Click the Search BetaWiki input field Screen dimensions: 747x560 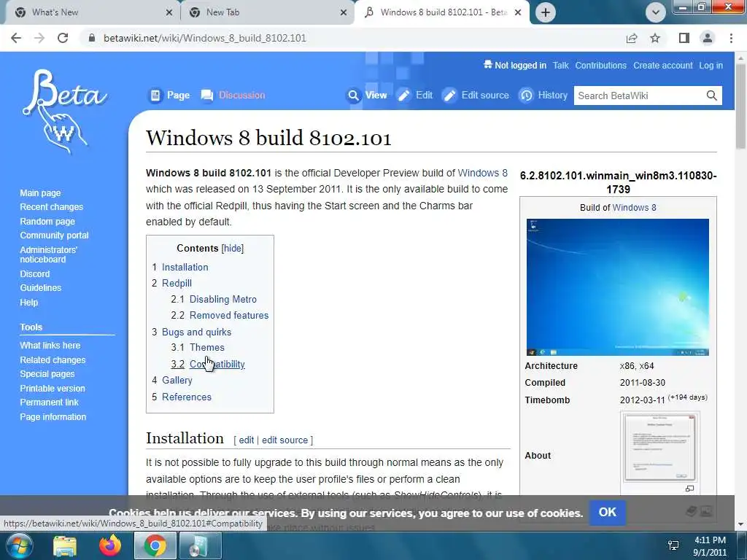tap(638, 96)
